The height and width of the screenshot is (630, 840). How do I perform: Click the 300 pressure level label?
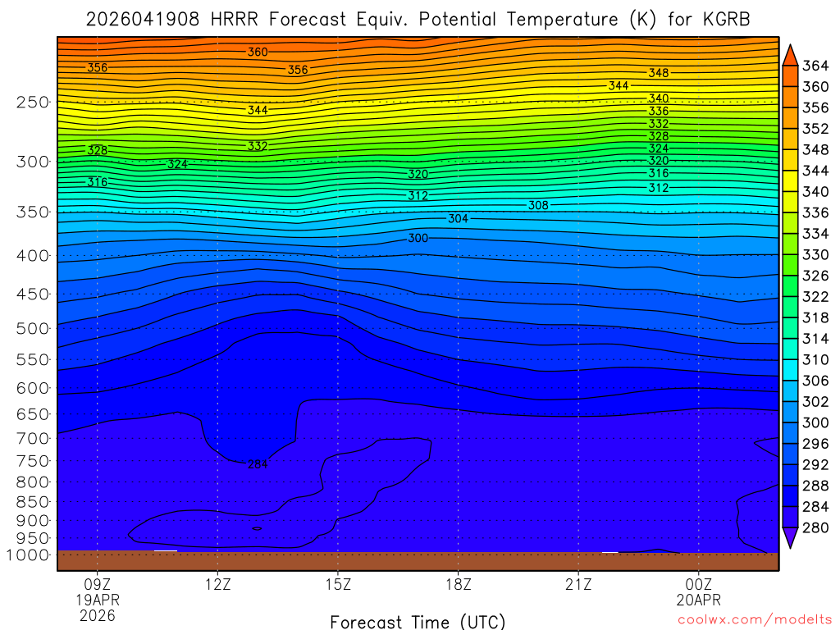coord(33,162)
